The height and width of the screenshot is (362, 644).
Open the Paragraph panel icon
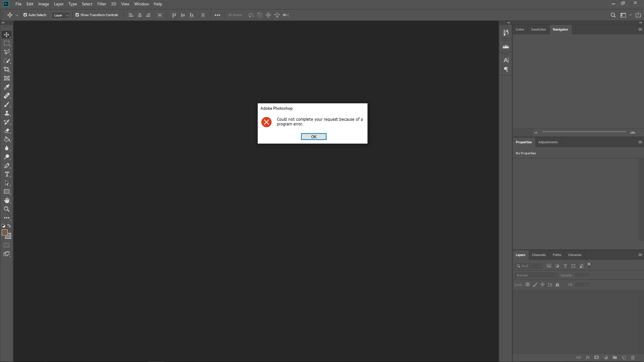[506, 69]
